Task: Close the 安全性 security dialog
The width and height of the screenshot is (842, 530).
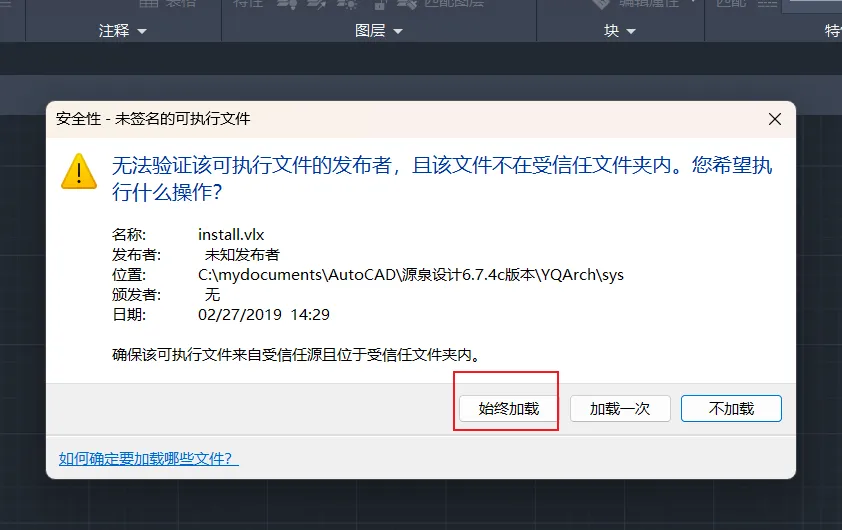Action: 775,119
